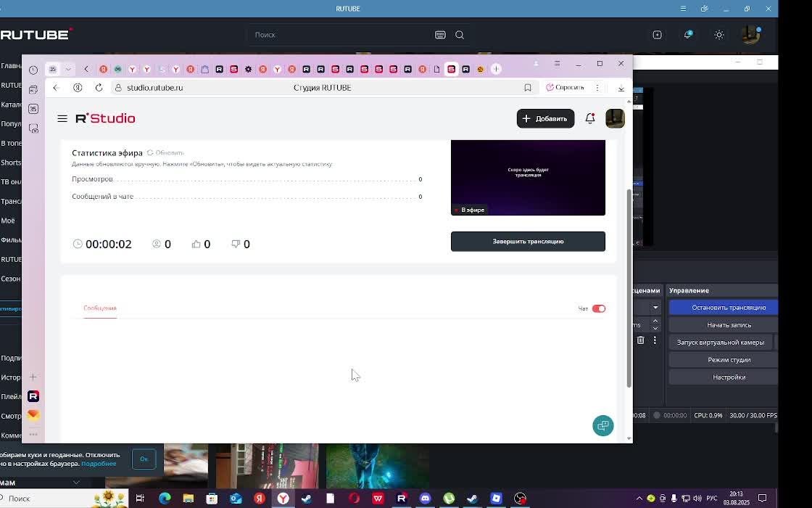Switch RUTUBE theme with sun icon

coord(718,35)
